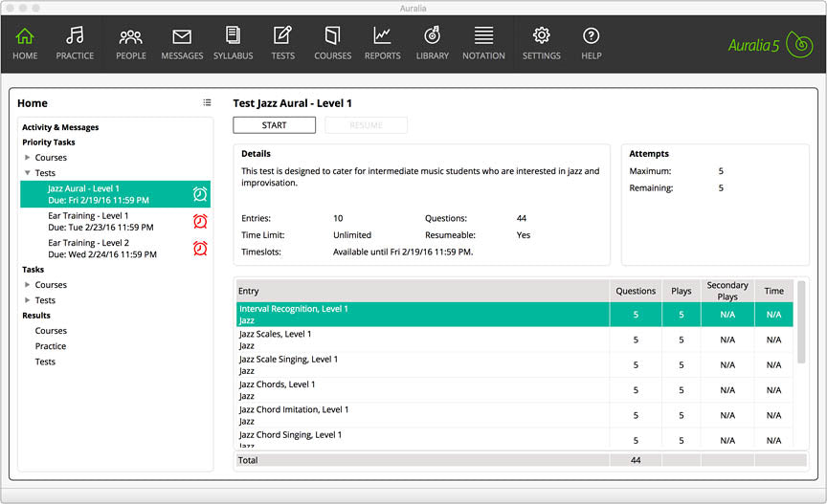Select Ear Training - Level 2 test
This screenshot has height=504, width=827.
[x=115, y=248]
